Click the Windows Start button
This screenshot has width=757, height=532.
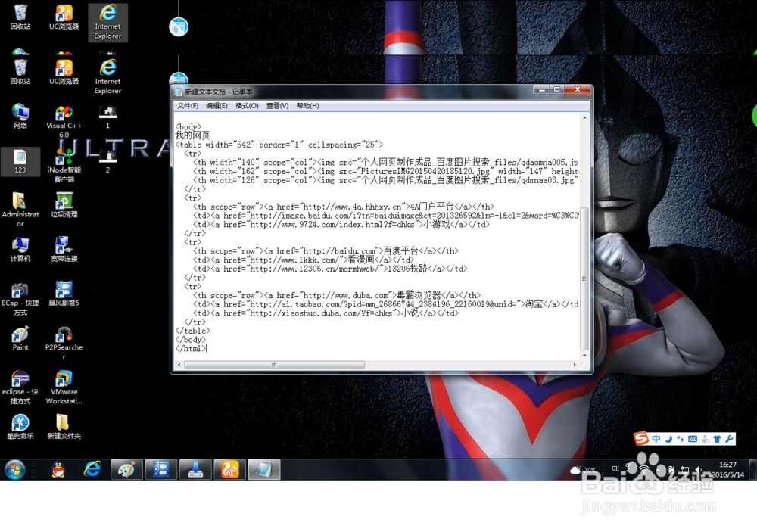click(x=15, y=469)
